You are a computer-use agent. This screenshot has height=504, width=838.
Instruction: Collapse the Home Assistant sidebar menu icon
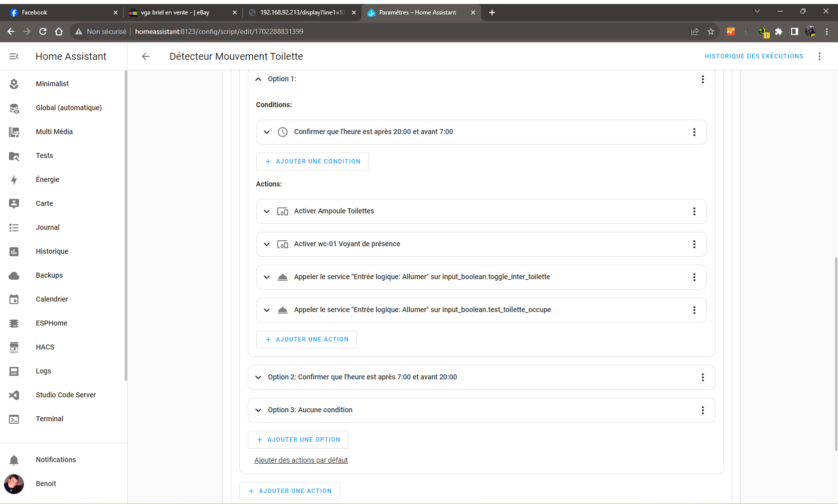[x=14, y=56]
